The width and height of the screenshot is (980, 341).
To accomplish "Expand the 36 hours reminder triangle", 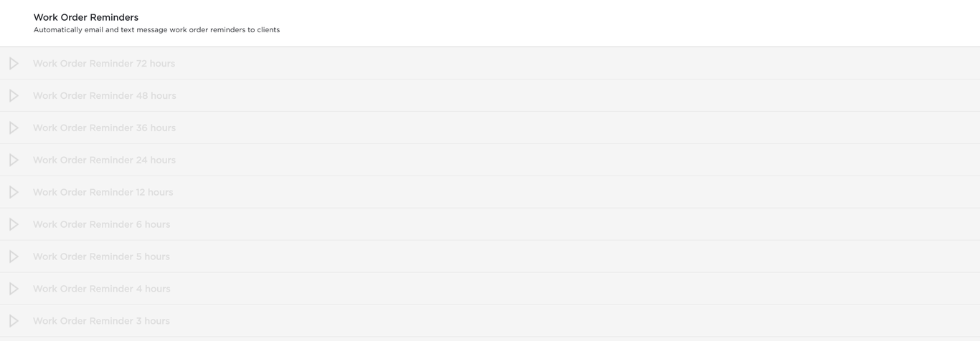I will point(14,128).
